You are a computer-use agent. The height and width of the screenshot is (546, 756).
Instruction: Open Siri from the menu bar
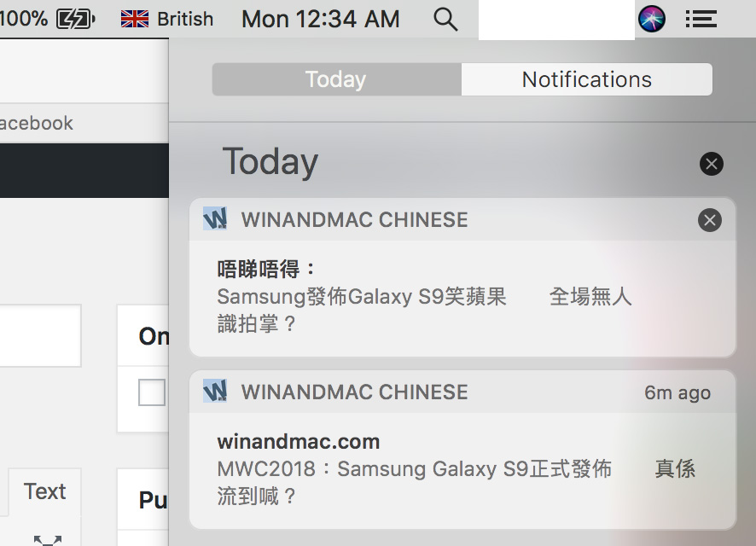tap(652, 20)
